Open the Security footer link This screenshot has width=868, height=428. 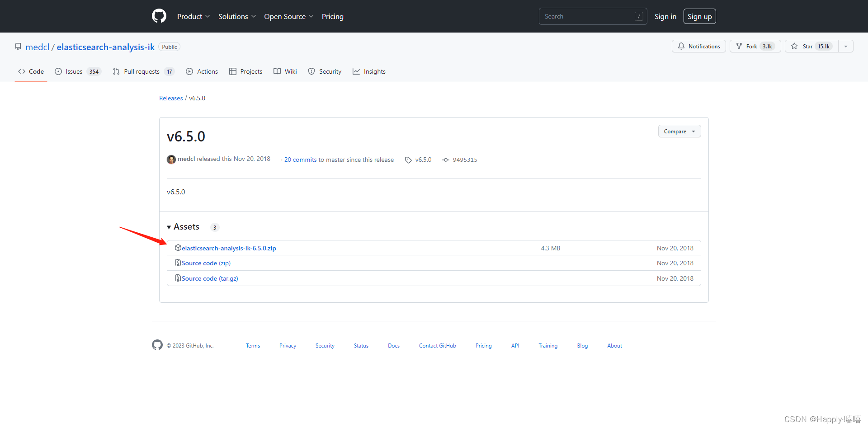click(x=325, y=346)
